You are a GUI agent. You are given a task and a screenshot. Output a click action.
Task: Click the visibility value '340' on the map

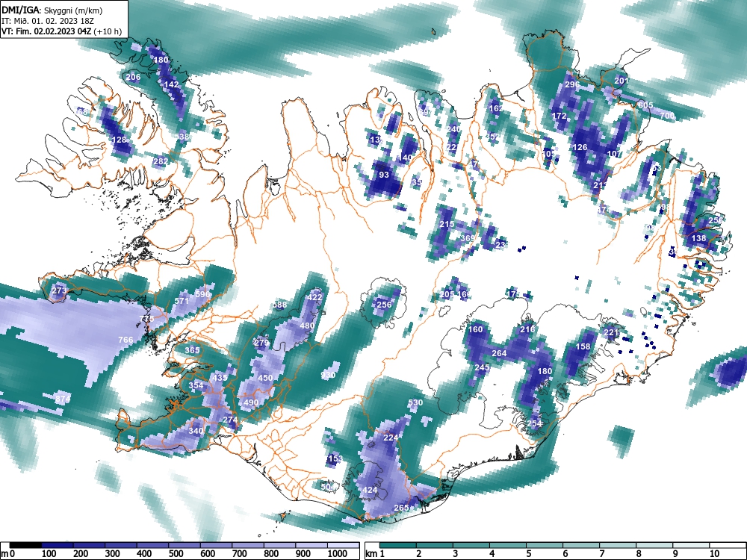196,431
